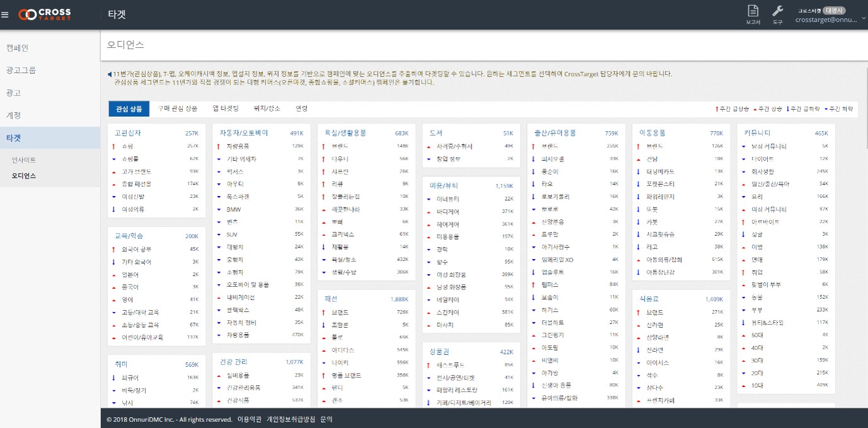The height and width of the screenshot is (428, 868).
Task: Toggle the hamburger sidebar menu
Action: (5, 14)
